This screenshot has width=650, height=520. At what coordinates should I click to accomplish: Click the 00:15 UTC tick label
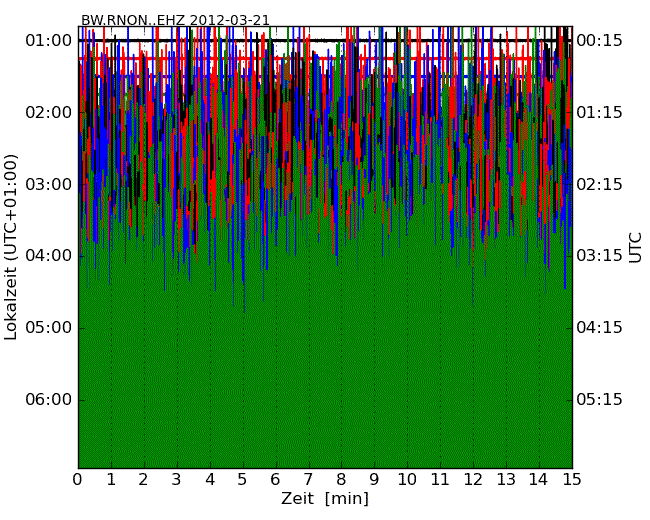(x=599, y=41)
